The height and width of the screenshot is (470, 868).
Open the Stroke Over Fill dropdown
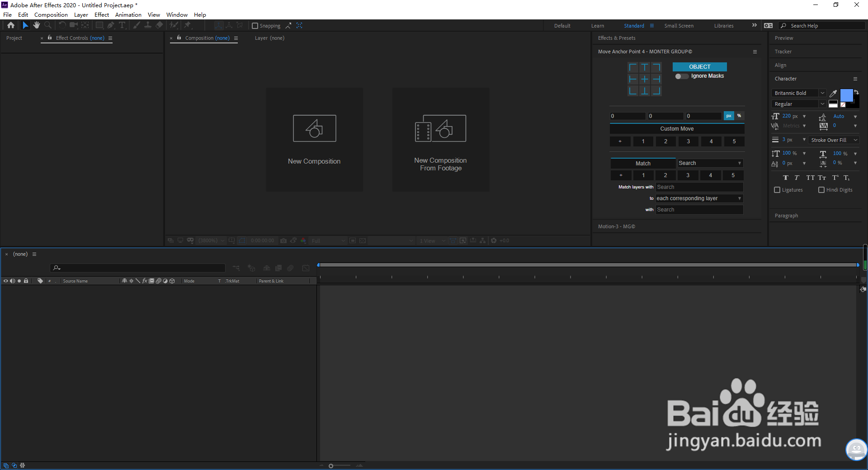834,140
